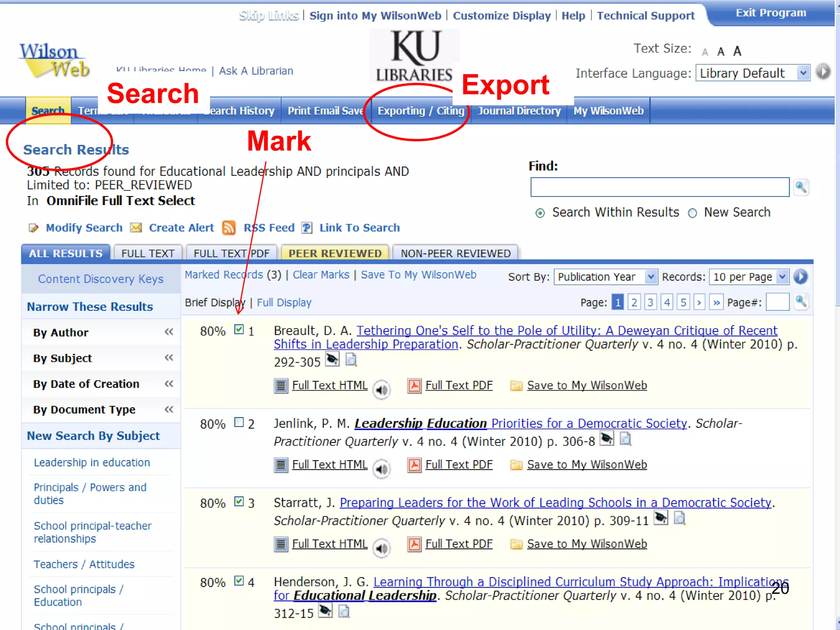
Task: Open the My WilsonWeb menu
Action: pyautogui.click(x=608, y=111)
